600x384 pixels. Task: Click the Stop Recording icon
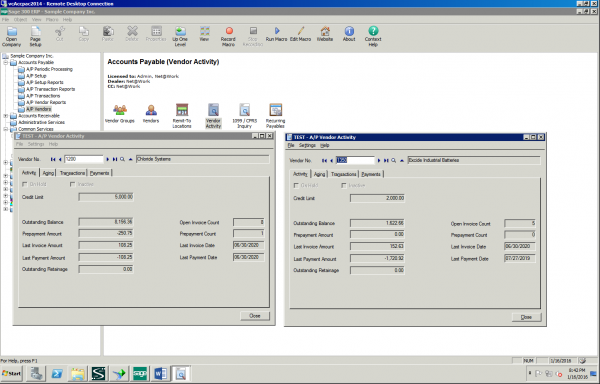(x=253, y=36)
